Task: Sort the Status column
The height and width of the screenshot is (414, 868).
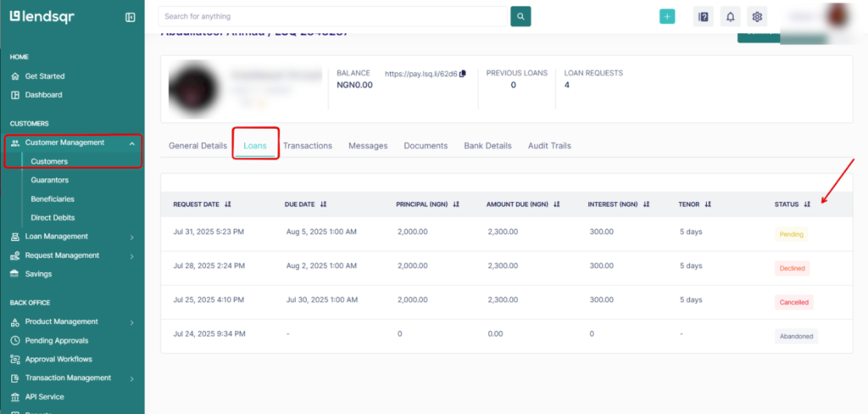Action: click(x=807, y=204)
